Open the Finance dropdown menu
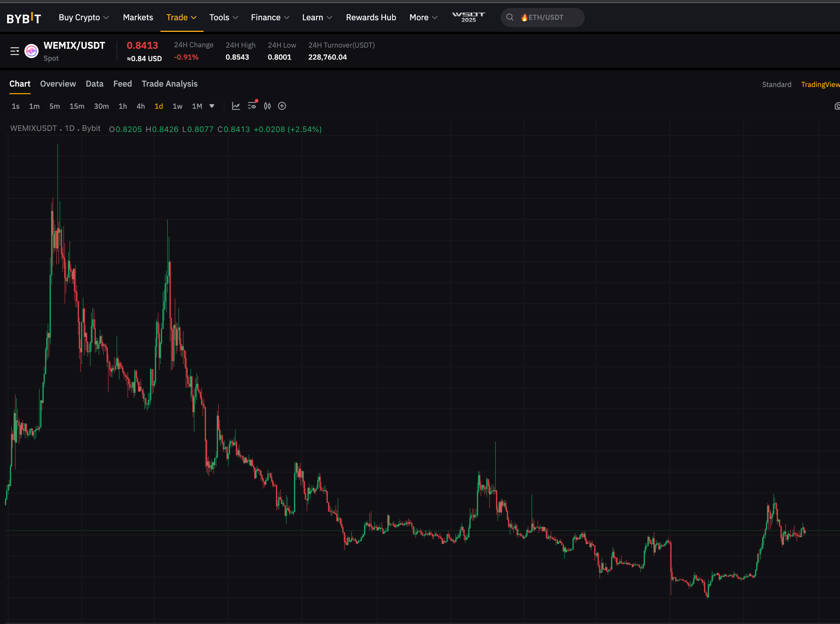 click(x=270, y=17)
